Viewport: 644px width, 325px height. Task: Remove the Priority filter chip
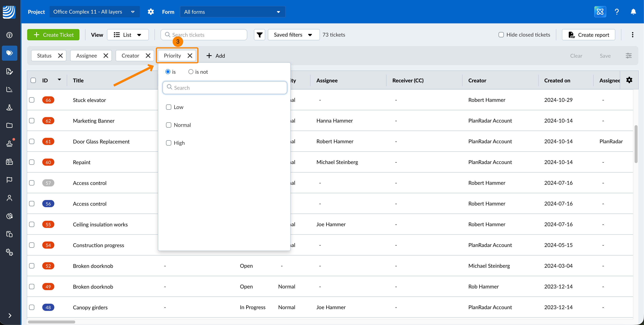point(190,56)
